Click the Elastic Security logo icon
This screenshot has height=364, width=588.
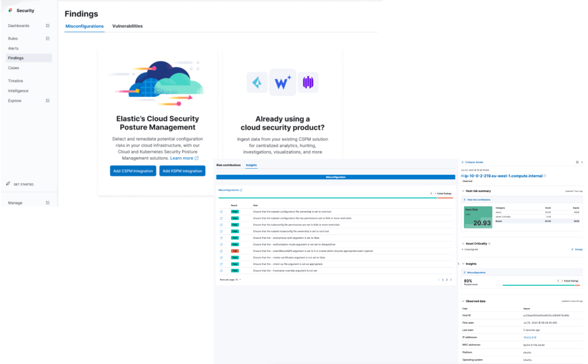(10, 10)
